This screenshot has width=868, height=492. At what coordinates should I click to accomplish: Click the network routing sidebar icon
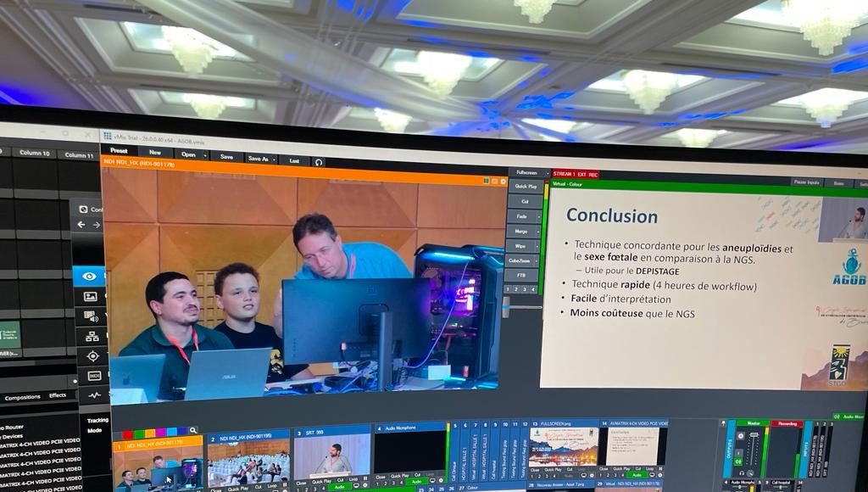pyautogui.click(x=92, y=337)
